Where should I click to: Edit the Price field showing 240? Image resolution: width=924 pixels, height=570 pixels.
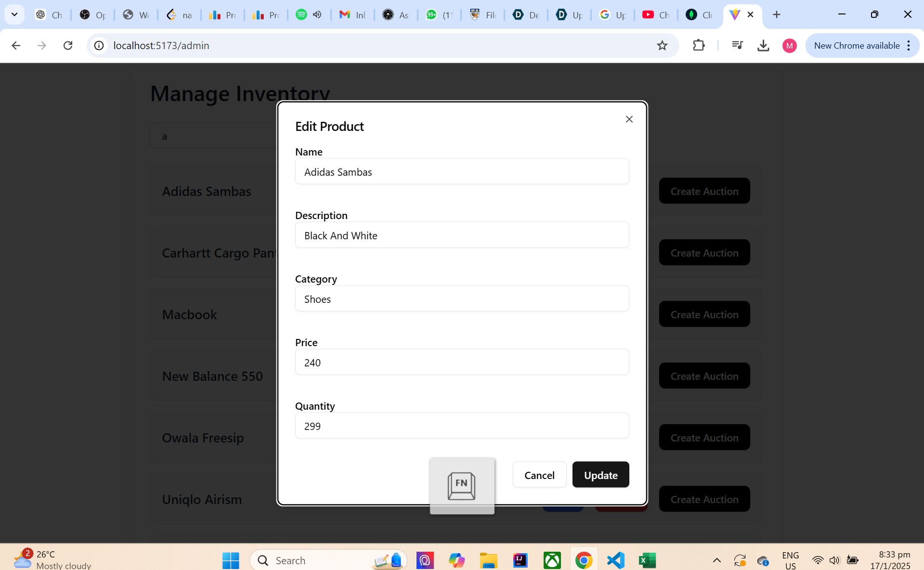[462, 362]
